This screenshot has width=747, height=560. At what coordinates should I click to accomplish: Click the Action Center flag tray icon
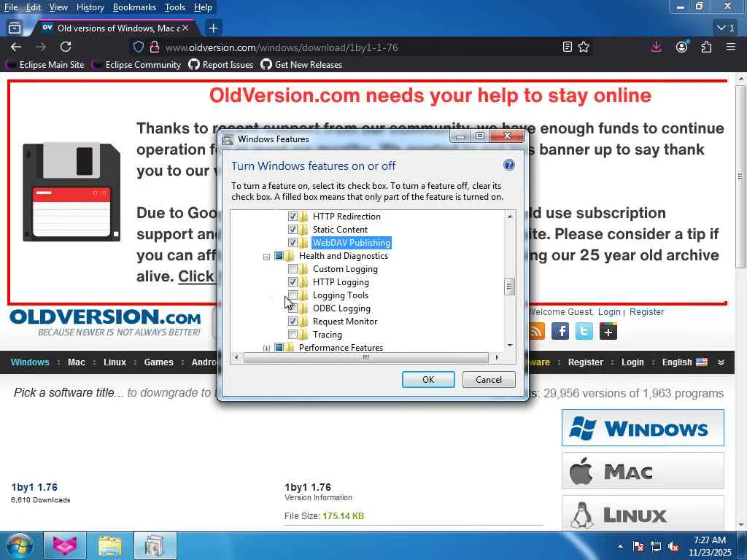point(638,547)
